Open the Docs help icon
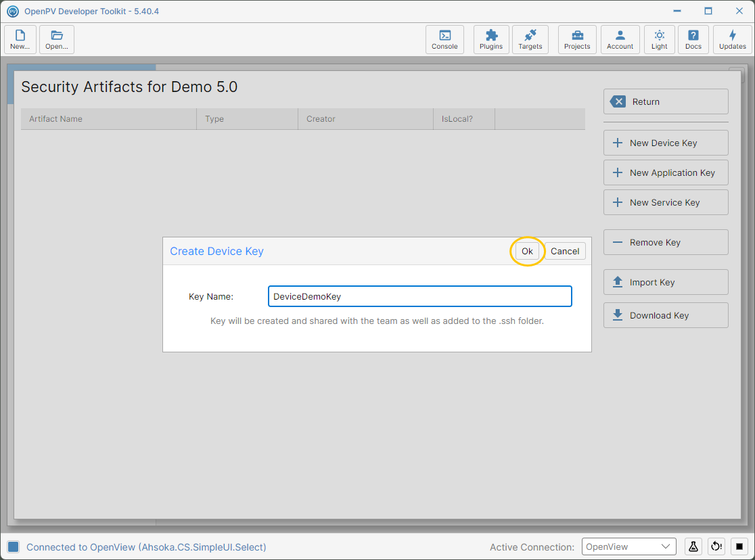Screen dimensions: 755x560 click(693, 39)
